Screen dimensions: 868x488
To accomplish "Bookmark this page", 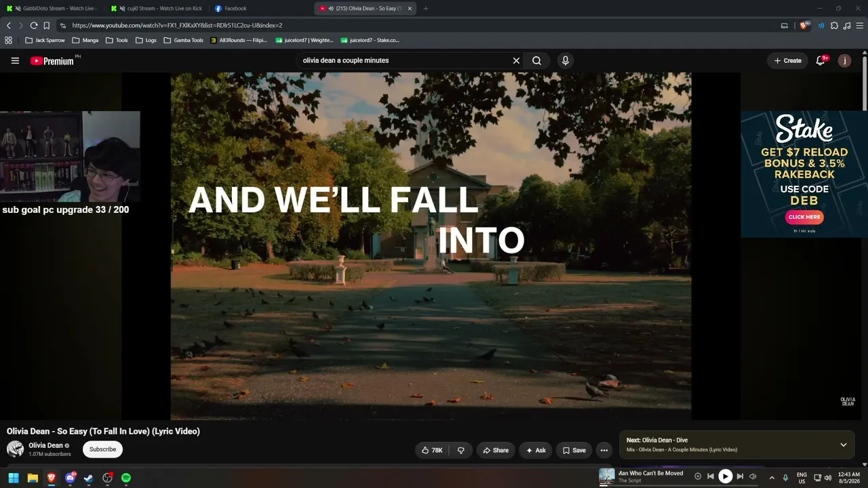I will [47, 25].
